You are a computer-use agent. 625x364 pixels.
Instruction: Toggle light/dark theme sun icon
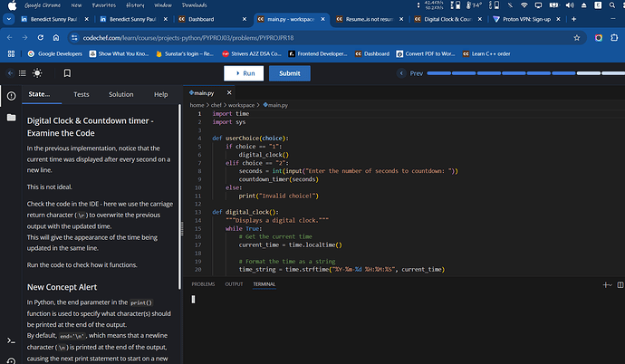click(37, 73)
